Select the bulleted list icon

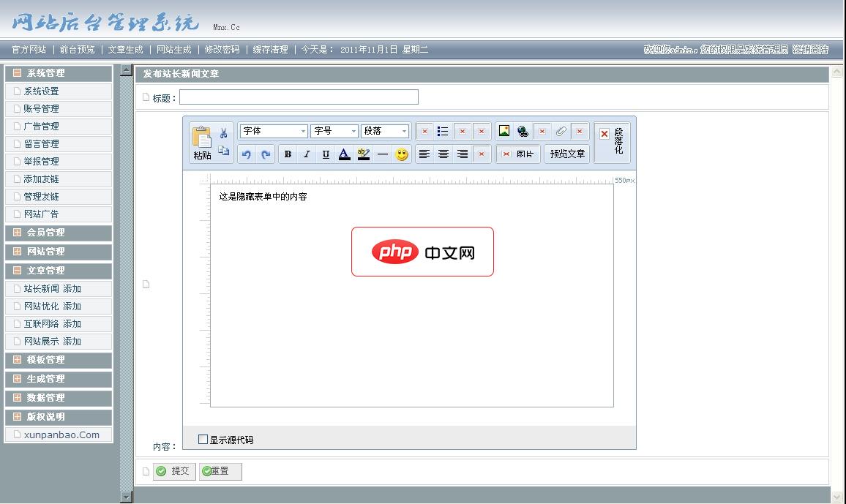pos(443,131)
